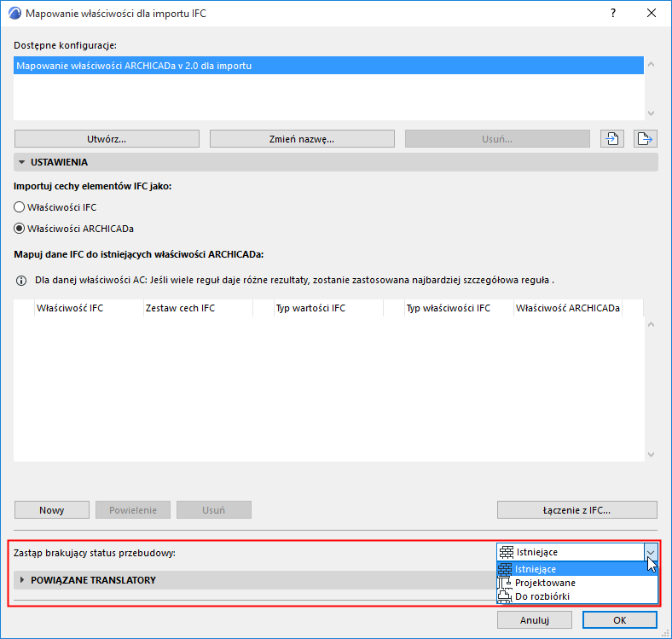
Task: Select Mapowanie właściwości ARCHICADa v 2.0 configuration
Action: pyautogui.click(x=328, y=66)
